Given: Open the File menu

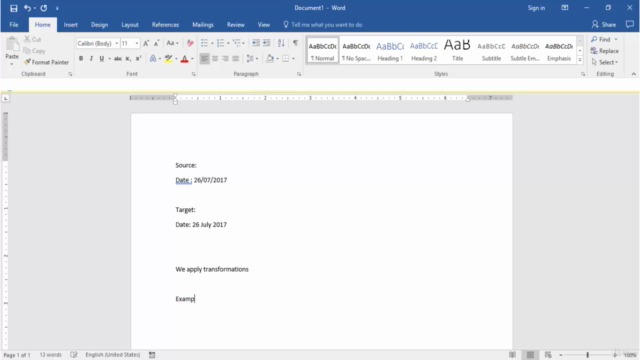Looking at the screenshot, I should click(14, 25).
